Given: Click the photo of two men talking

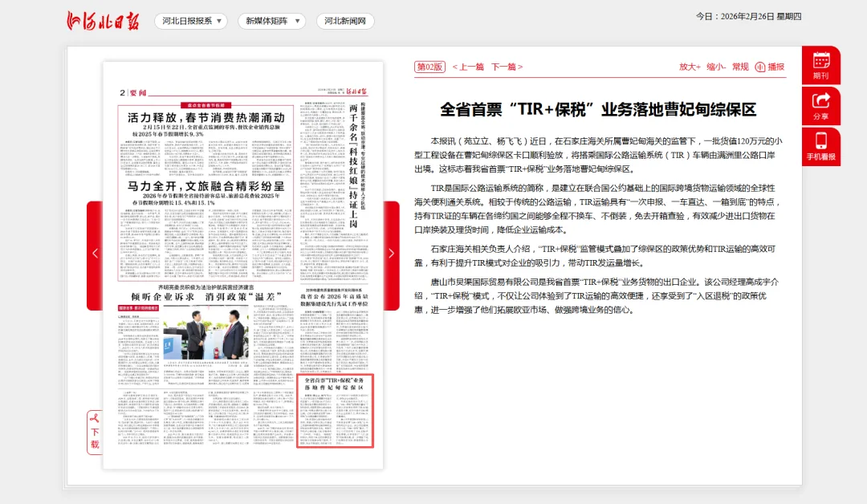Looking at the screenshot, I should click(206, 333).
